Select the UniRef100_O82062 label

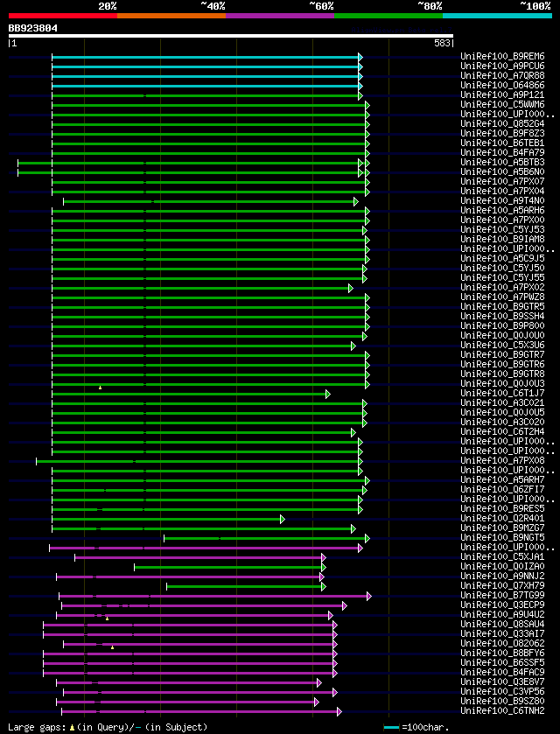(x=502, y=643)
